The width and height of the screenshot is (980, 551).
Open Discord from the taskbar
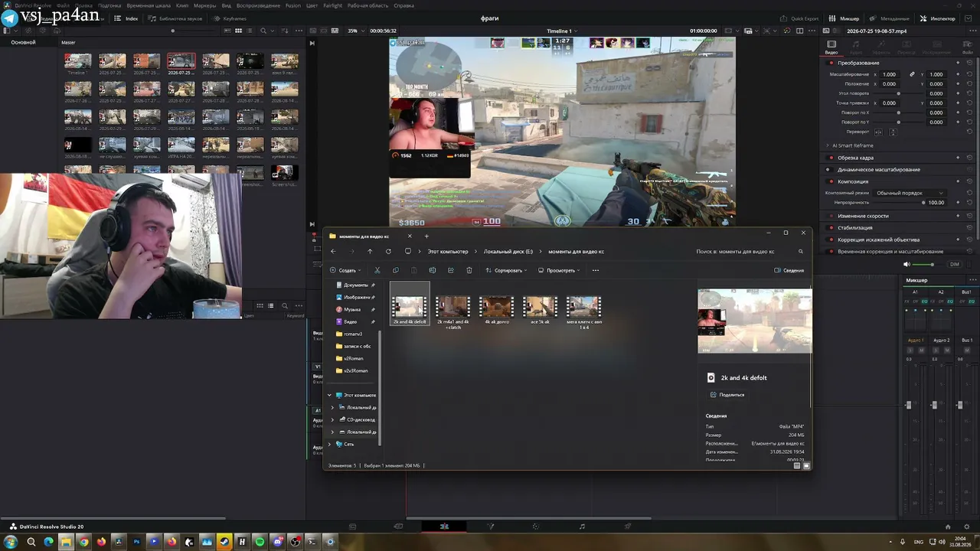(277, 542)
